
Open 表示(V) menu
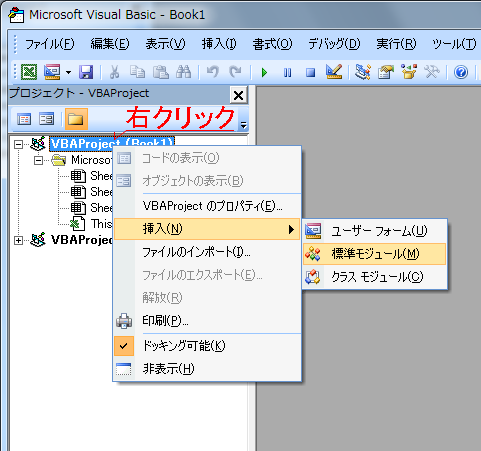point(165,44)
